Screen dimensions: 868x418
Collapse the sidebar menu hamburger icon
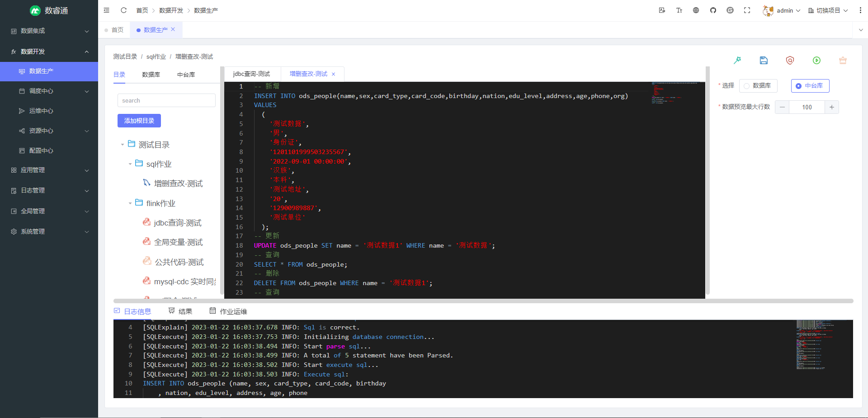(x=106, y=10)
